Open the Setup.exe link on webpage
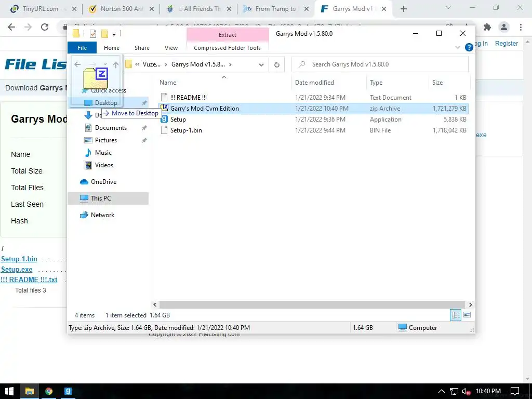Image resolution: width=532 pixels, height=399 pixels. (17, 270)
